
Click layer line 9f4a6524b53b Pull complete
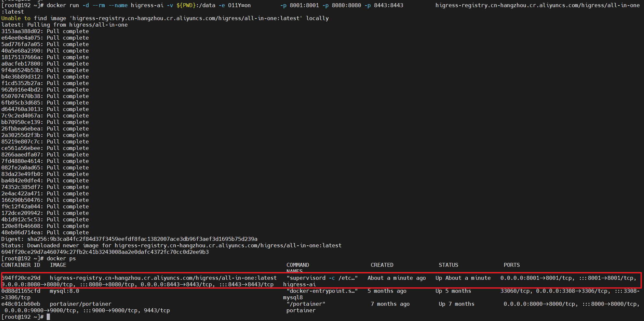click(x=45, y=70)
